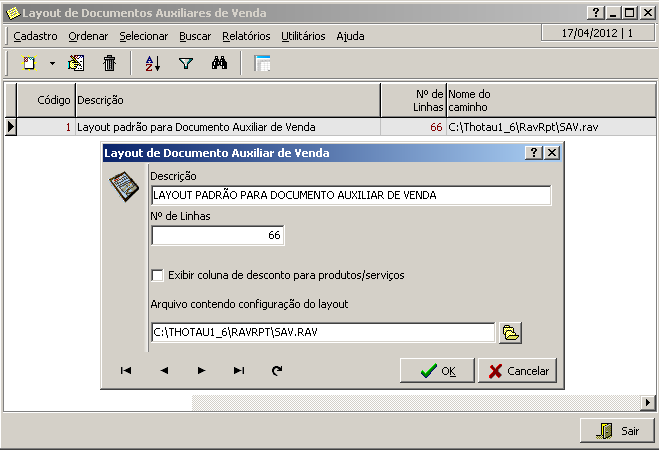Open the Selecionar menu

144,36
